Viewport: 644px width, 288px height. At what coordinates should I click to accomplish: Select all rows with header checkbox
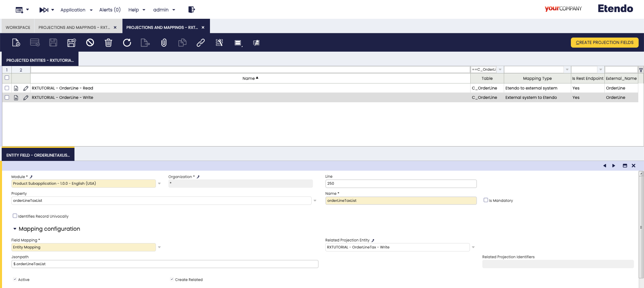[7, 78]
